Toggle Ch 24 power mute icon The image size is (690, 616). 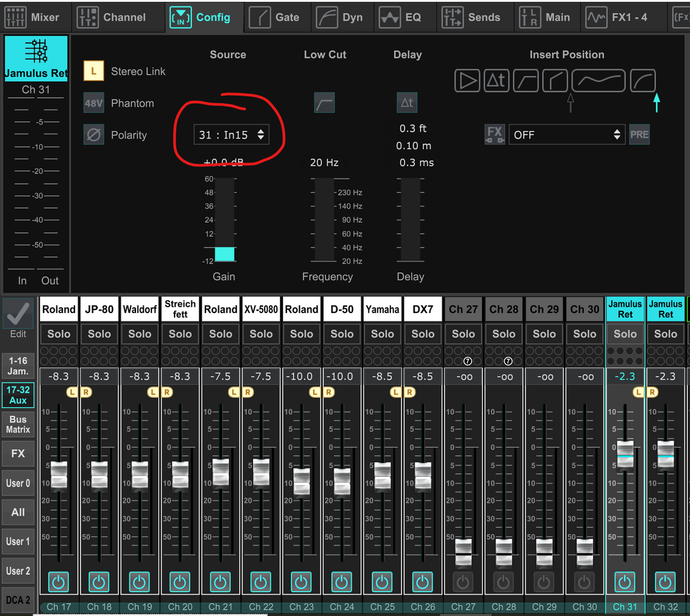[342, 582]
